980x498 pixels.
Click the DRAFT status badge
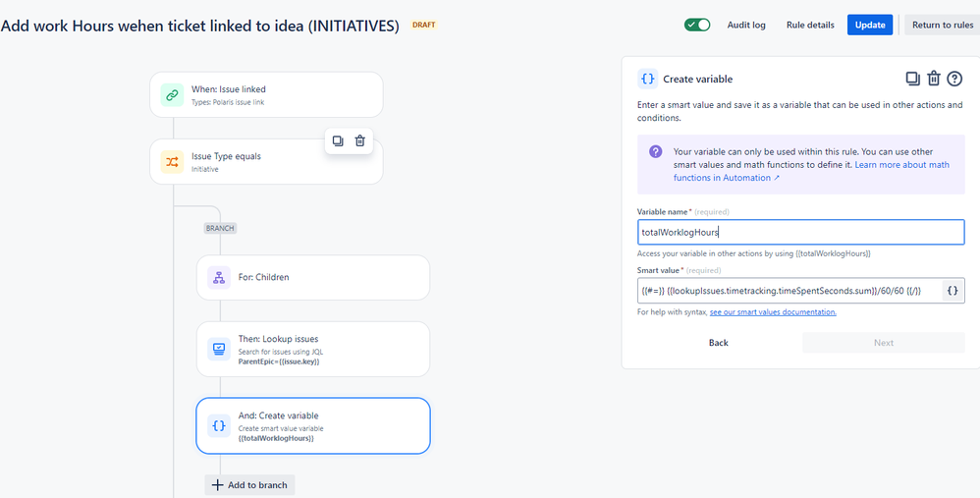click(424, 25)
